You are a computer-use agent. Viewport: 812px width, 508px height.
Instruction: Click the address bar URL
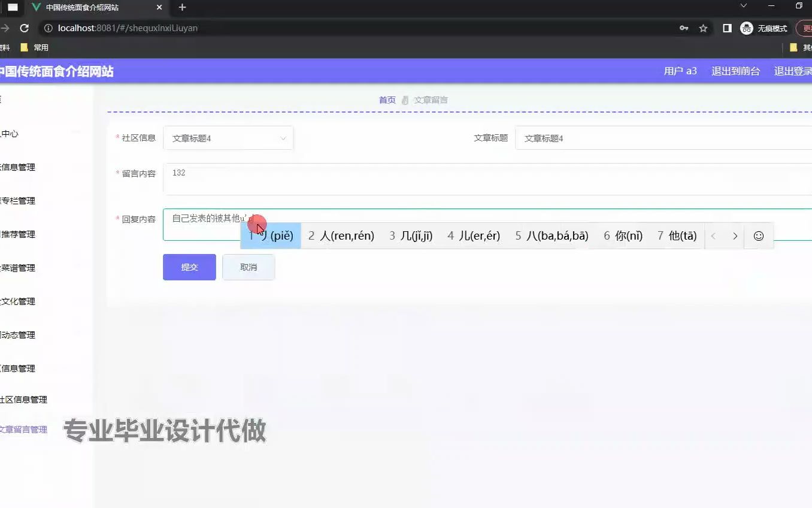pyautogui.click(x=128, y=28)
